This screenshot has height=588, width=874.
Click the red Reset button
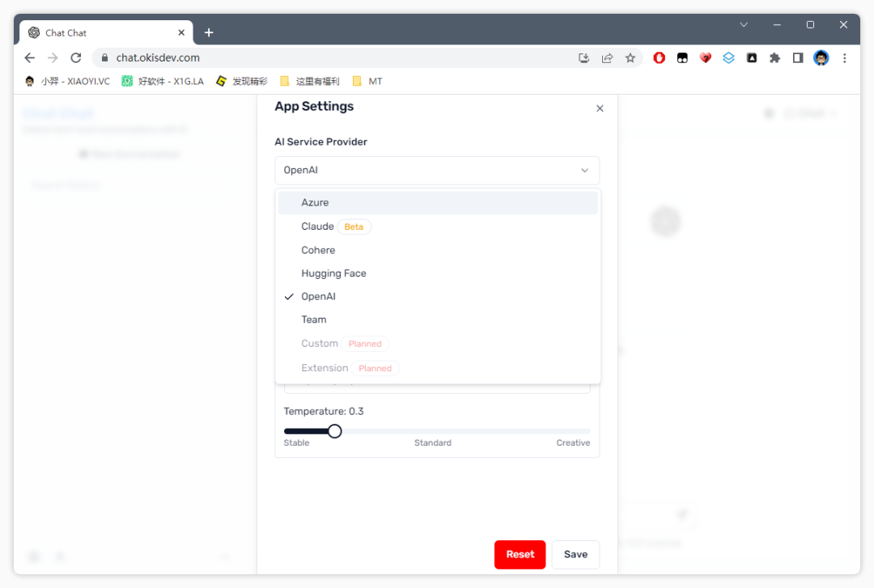coord(520,554)
